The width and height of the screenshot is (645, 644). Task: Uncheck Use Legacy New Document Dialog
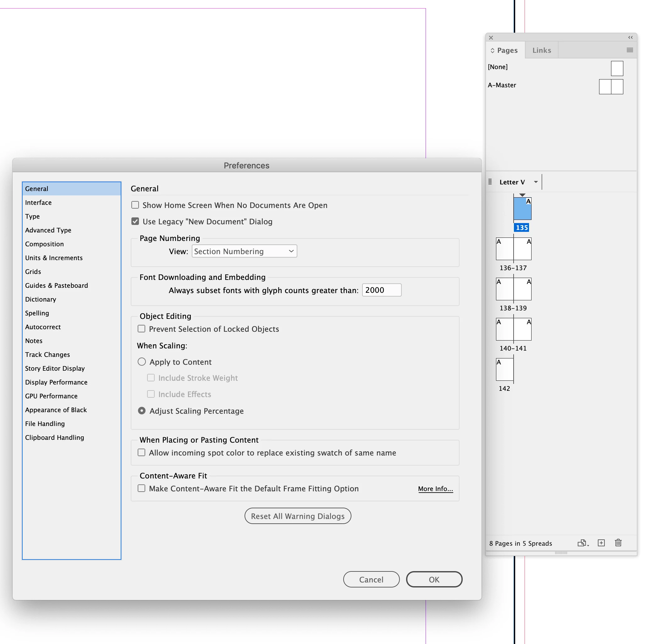(135, 221)
